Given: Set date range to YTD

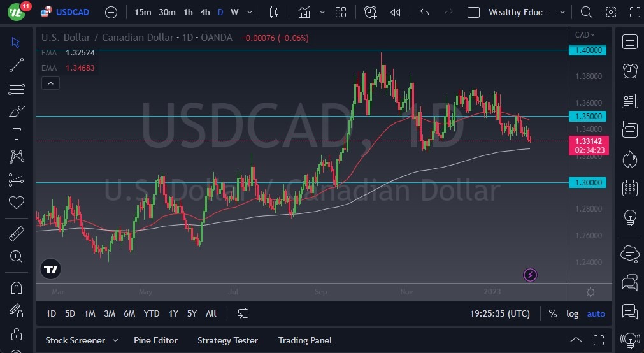Looking at the screenshot, I should point(152,313).
